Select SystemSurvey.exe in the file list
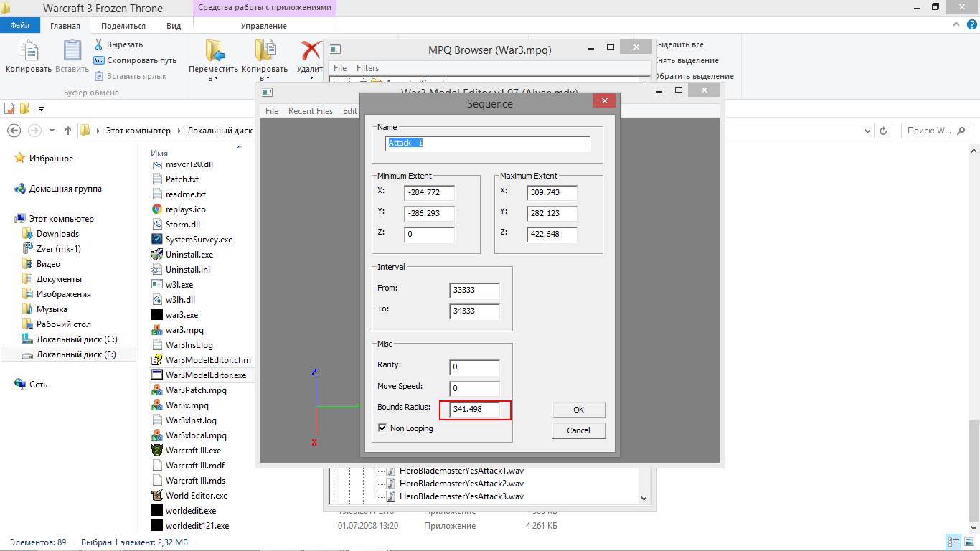The image size is (980, 551). pos(192,240)
